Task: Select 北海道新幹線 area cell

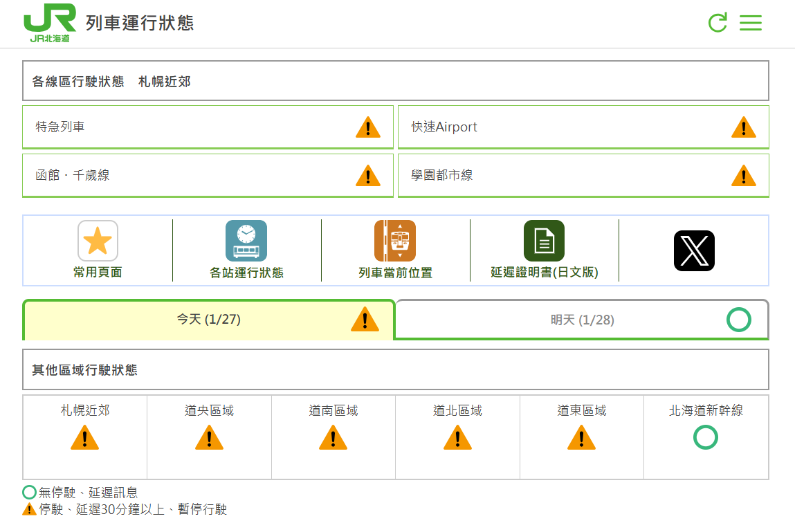Action: [706, 437]
